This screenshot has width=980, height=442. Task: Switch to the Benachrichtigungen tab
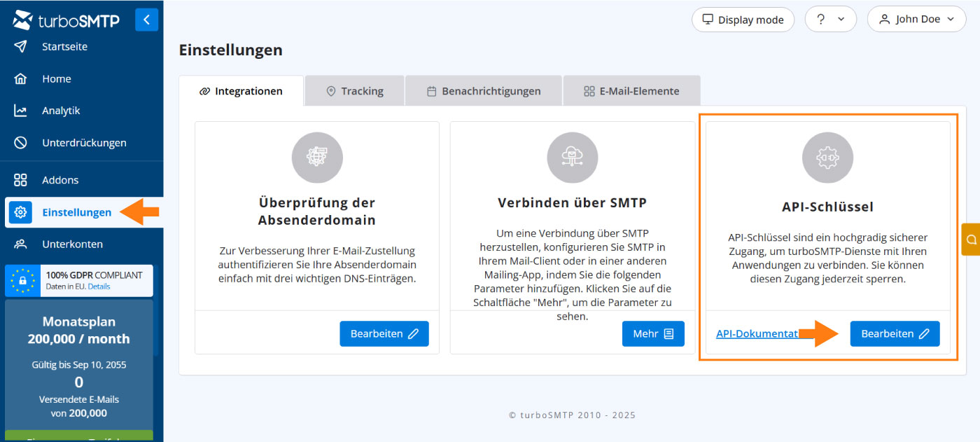484,91
